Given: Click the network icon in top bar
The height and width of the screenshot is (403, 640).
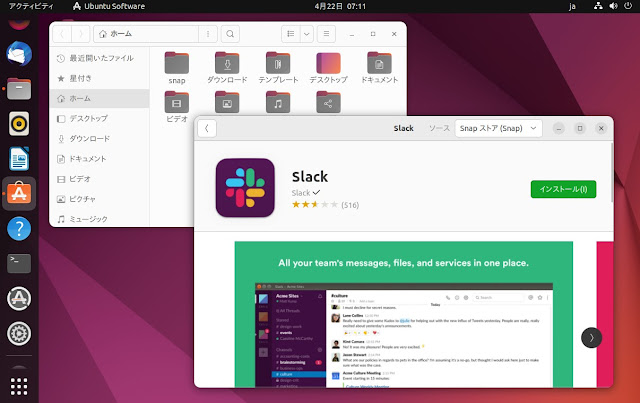Looking at the screenshot, I should pos(598,6).
